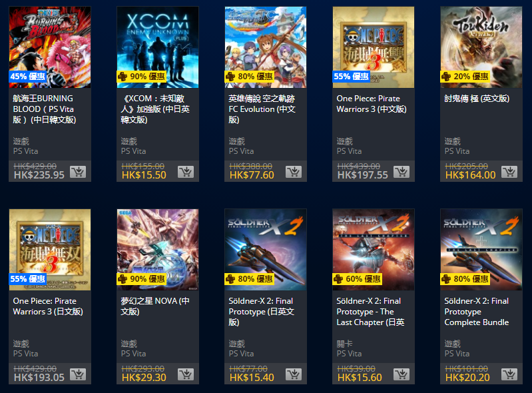Click 55% 優惠 badge on Pirate Warriors 3 日文版
The height and width of the screenshot is (393, 532).
tap(27, 279)
